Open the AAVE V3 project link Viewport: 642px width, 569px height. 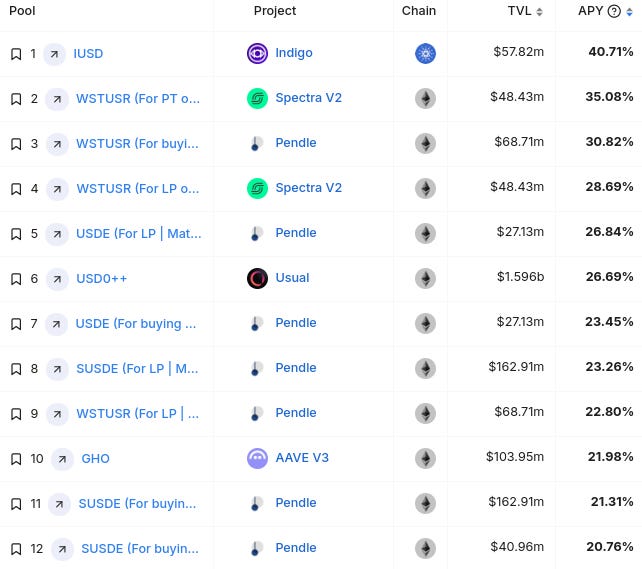(302, 458)
